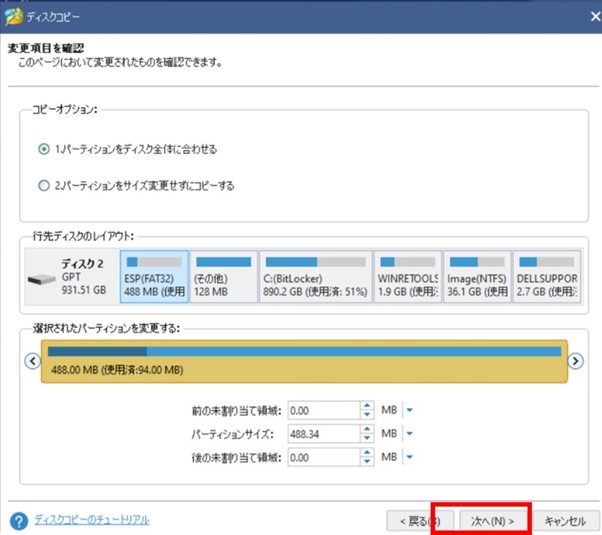Click the 戻る back button
Viewport: 602px width, 535px height.
pos(420,521)
